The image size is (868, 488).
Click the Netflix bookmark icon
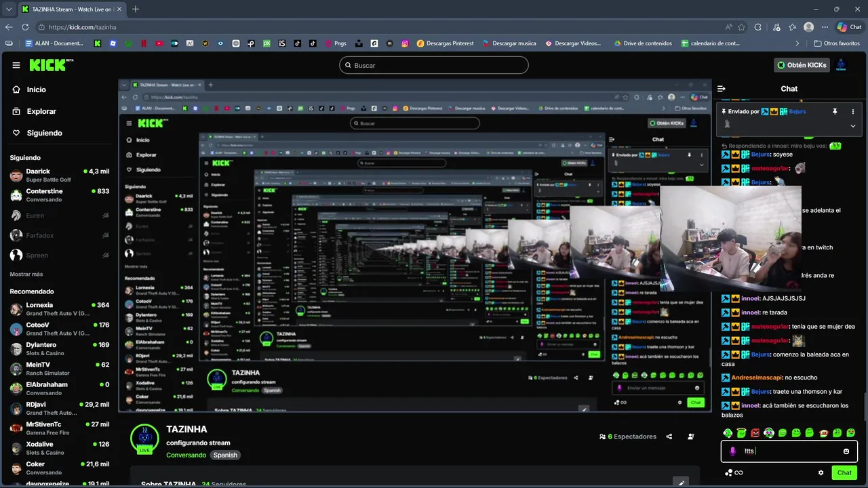pyautogui.click(x=143, y=43)
